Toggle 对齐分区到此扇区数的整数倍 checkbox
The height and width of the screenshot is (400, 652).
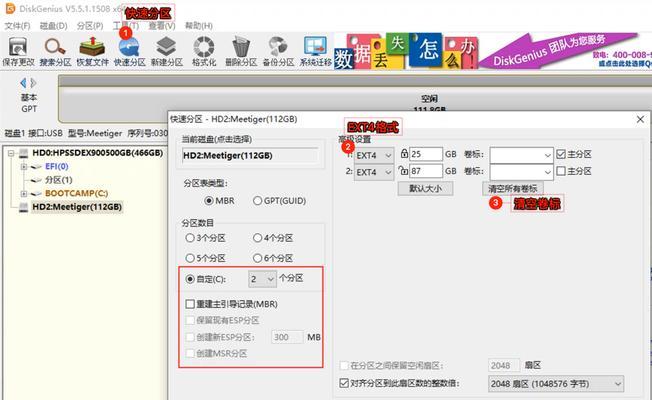tap(344, 383)
